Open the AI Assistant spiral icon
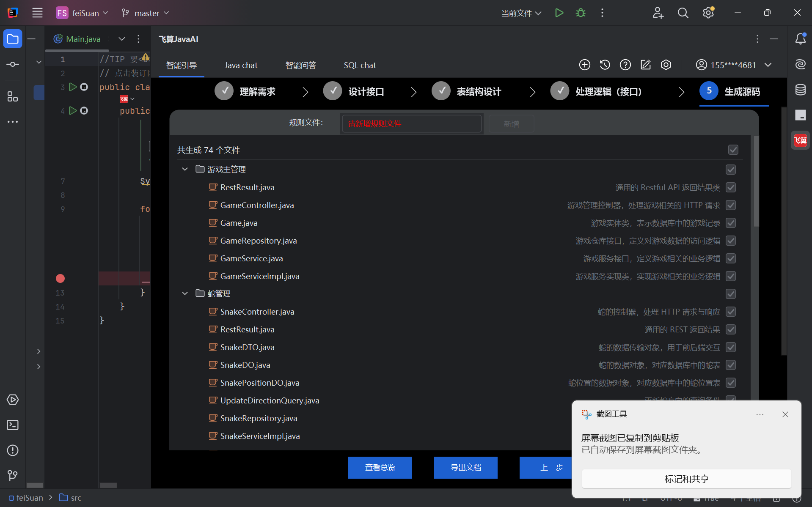812x507 pixels. 800,64
